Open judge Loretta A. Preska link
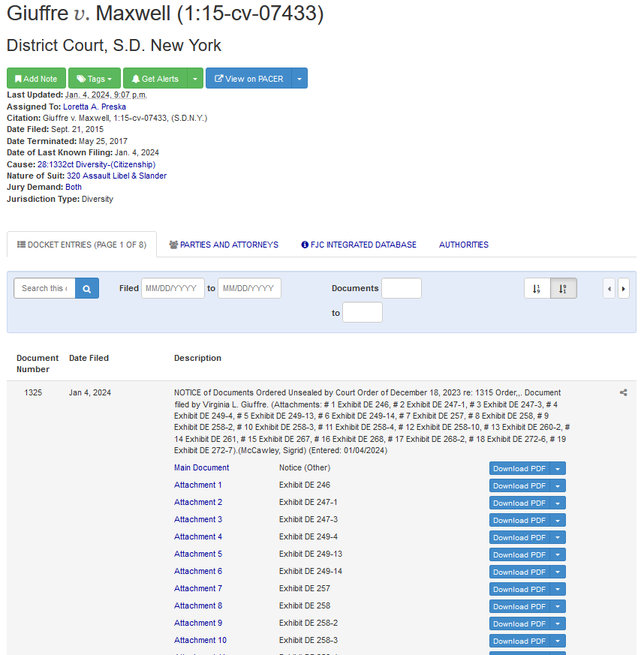Screen dimensions: 644x655 point(95,107)
